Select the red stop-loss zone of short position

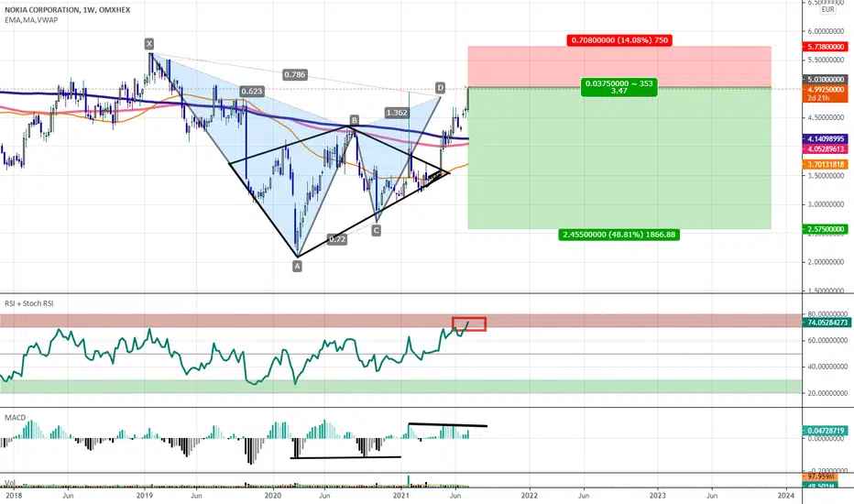[x=619, y=67]
